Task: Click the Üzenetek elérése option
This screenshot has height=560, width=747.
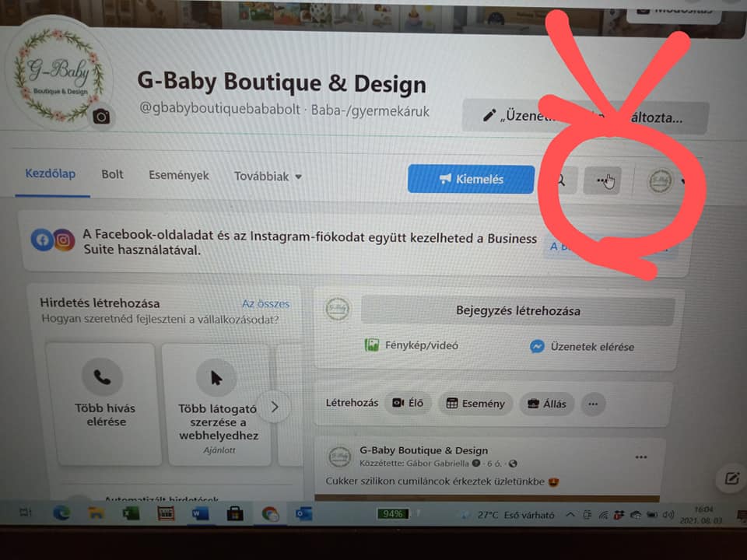Action: (582, 347)
